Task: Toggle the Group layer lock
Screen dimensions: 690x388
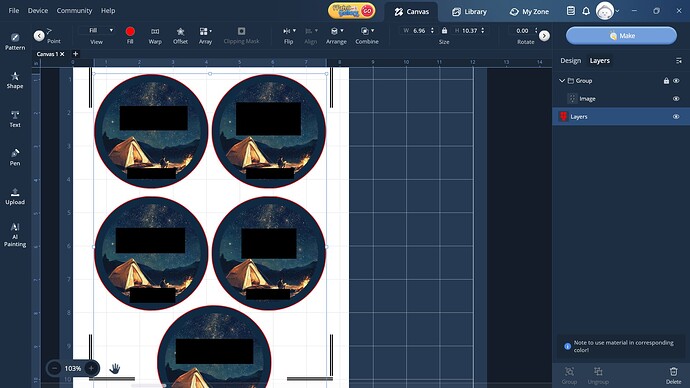Action: [666, 81]
